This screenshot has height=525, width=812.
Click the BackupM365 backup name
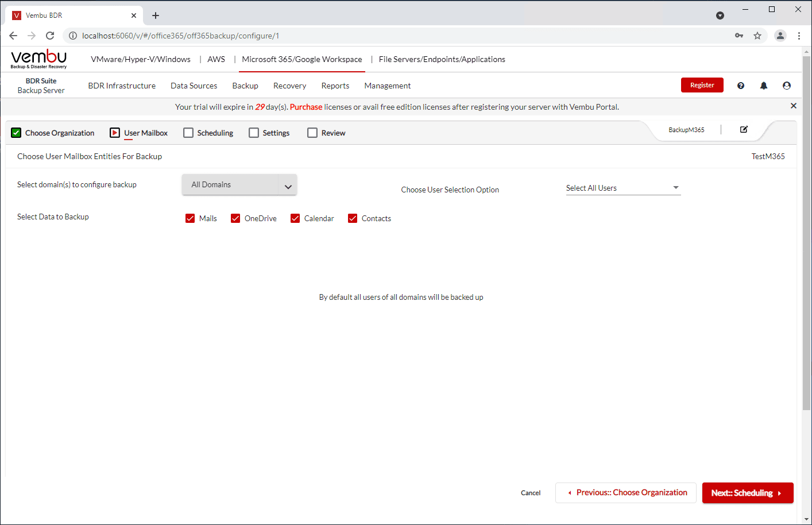pyautogui.click(x=686, y=130)
